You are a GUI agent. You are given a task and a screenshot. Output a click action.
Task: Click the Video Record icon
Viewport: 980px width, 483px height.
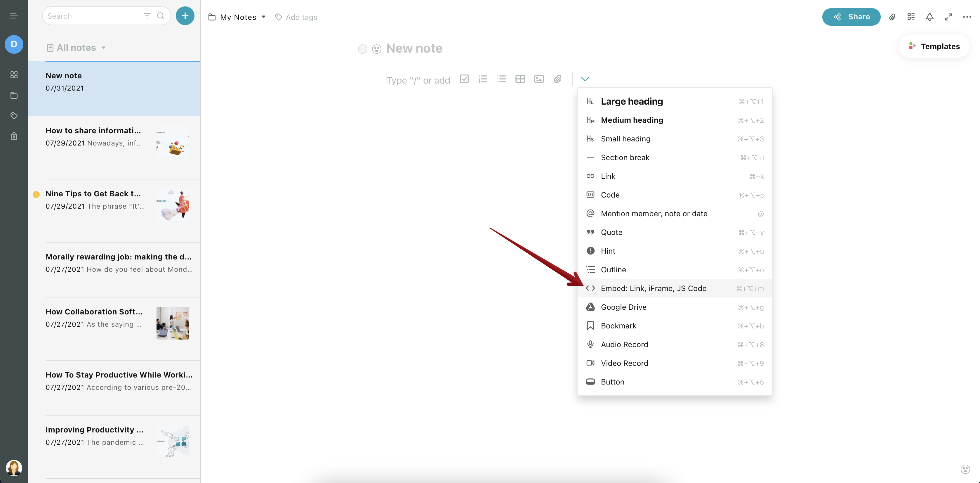(x=590, y=363)
